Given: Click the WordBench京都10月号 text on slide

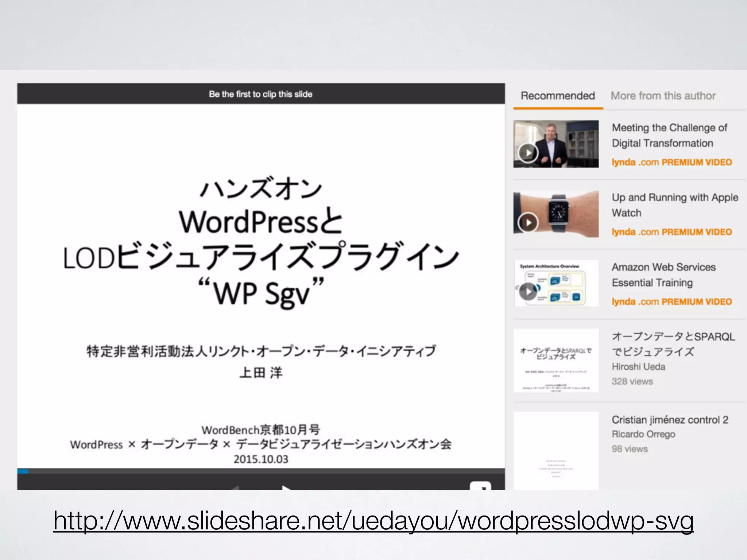Looking at the screenshot, I should click(261, 430).
